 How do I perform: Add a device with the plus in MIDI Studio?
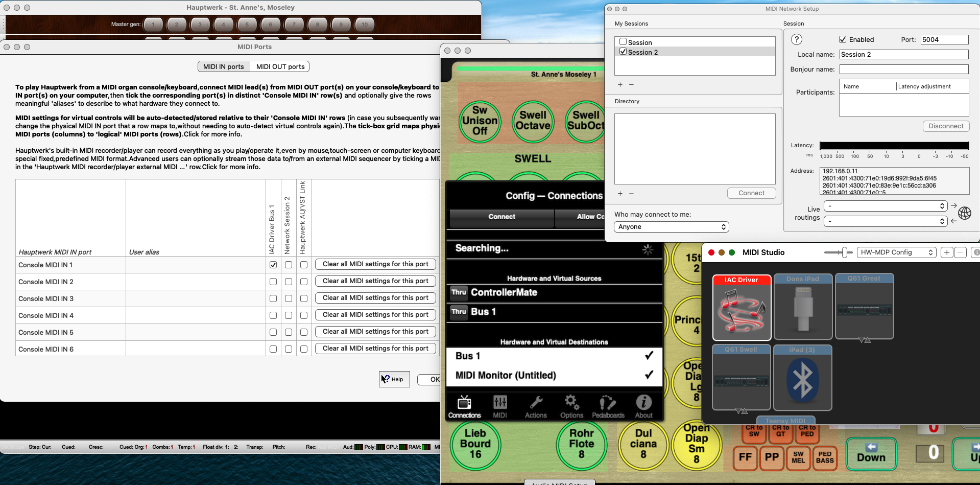[947, 252]
